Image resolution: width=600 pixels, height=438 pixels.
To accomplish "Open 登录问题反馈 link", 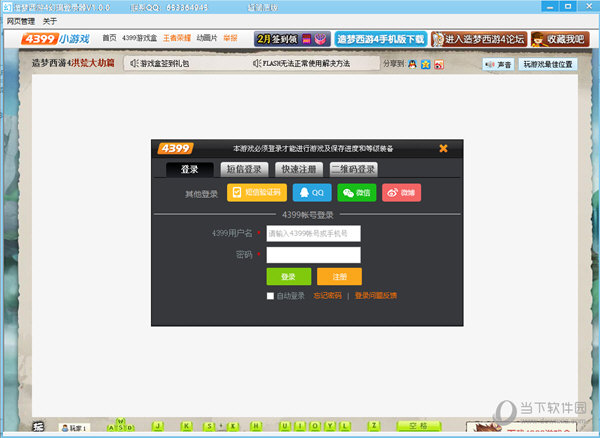I will (376, 296).
